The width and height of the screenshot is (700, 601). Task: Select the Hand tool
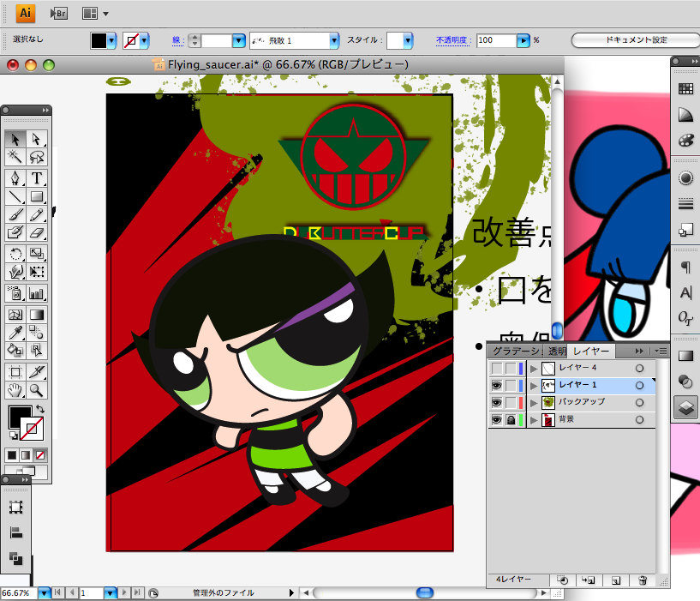click(x=15, y=390)
